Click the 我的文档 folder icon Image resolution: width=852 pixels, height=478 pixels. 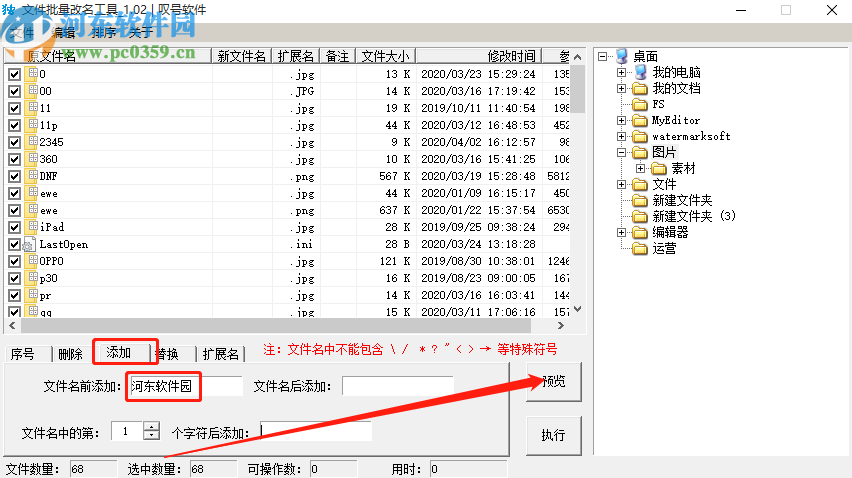click(x=640, y=88)
